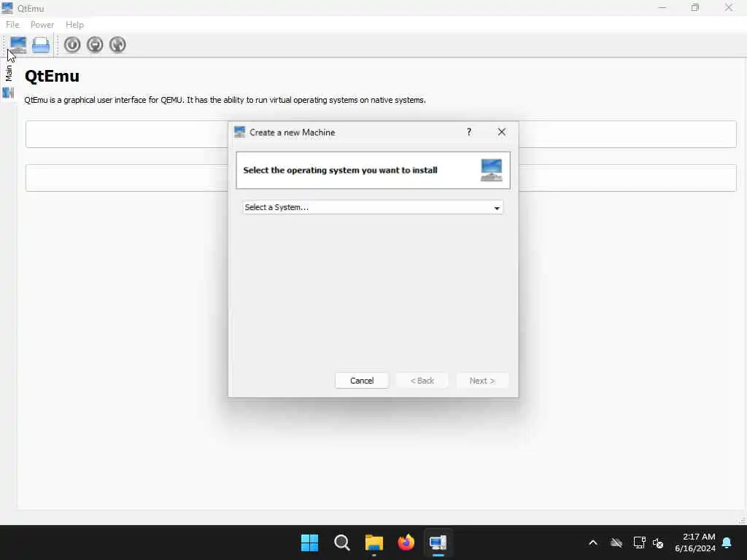Viewport: 747px width, 560px height.
Task: Click the QtEmu taskbar icon
Action: 438,542
